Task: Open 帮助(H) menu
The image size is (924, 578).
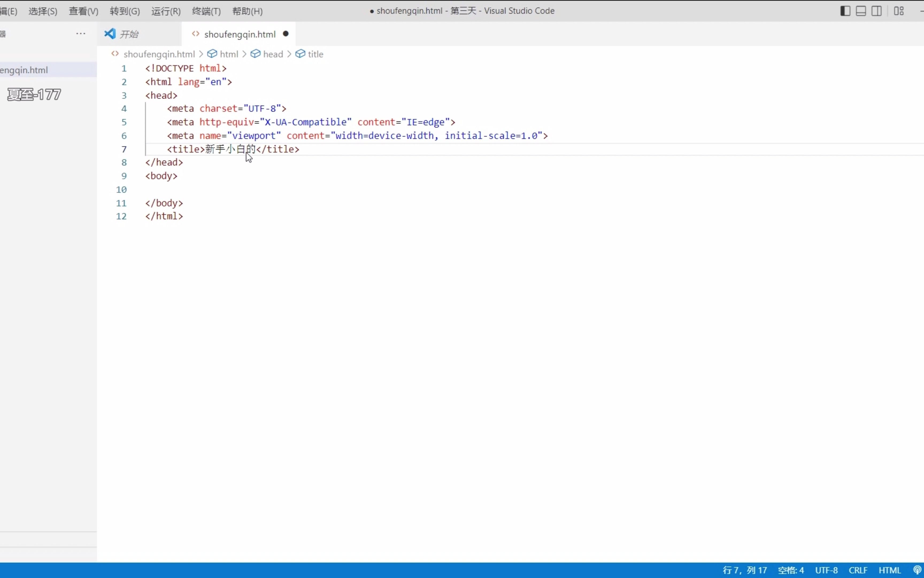Action: [247, 11]
